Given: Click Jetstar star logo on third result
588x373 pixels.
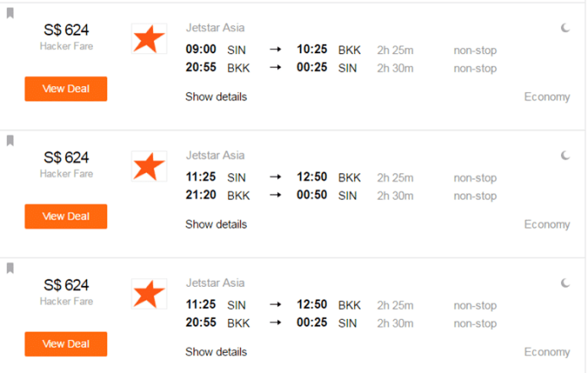Looking at the screenshot, I should click(149, 294).
